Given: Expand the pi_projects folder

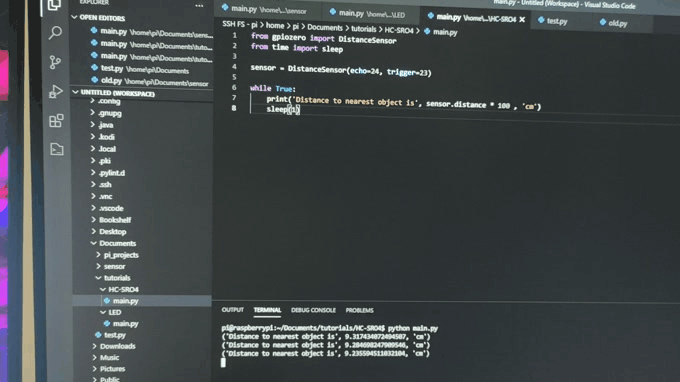Looking at the screenshot, I should (x=117, y=255).
